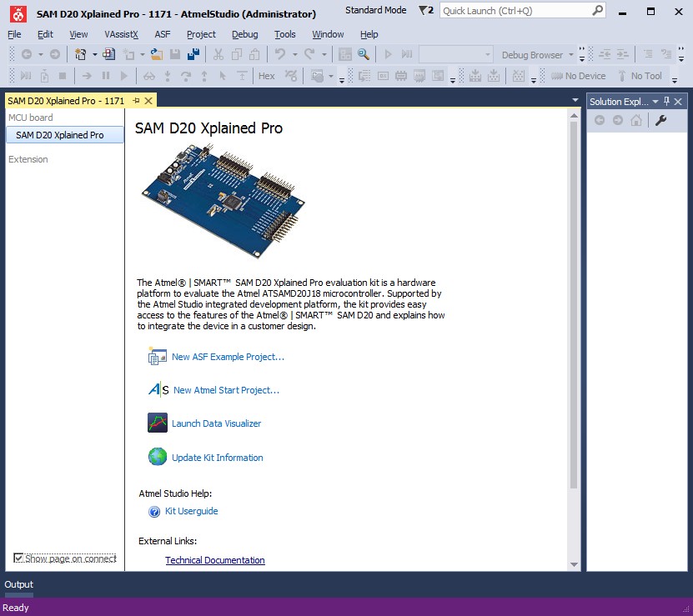Click the Save All floppy disks icon

click(193, 54)
